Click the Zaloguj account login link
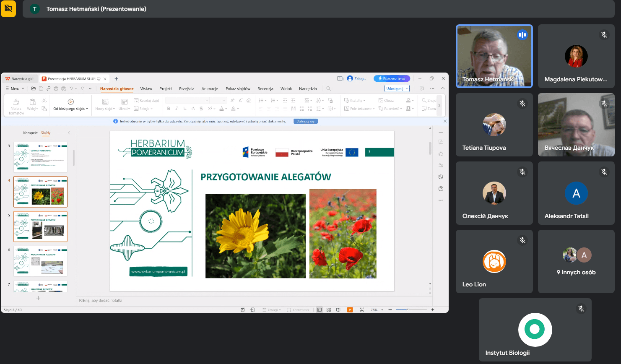Screen dimensions: 621x364 pyautogui.click(x=357, y=78)
